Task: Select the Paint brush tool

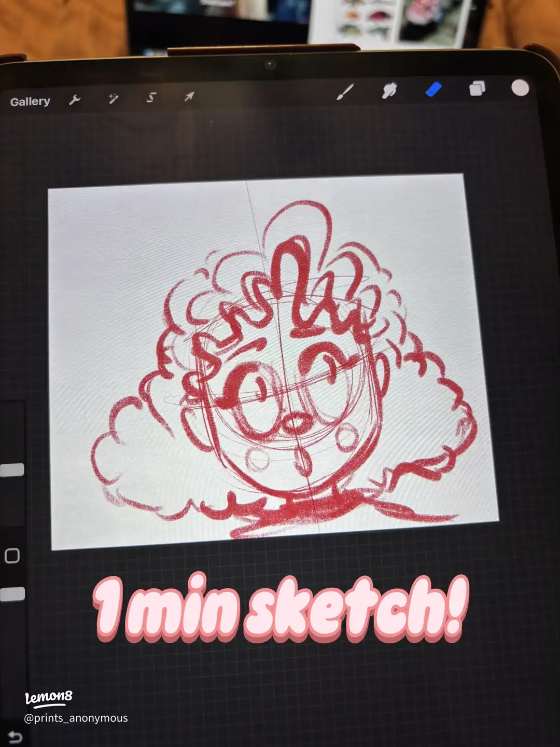Action: coord(345,92)
